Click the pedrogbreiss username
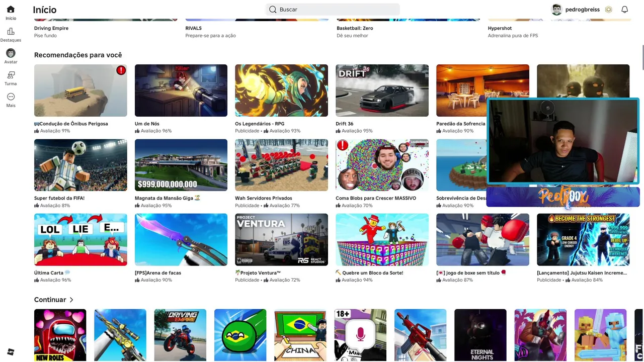644x362 pixels. point(582,10)
